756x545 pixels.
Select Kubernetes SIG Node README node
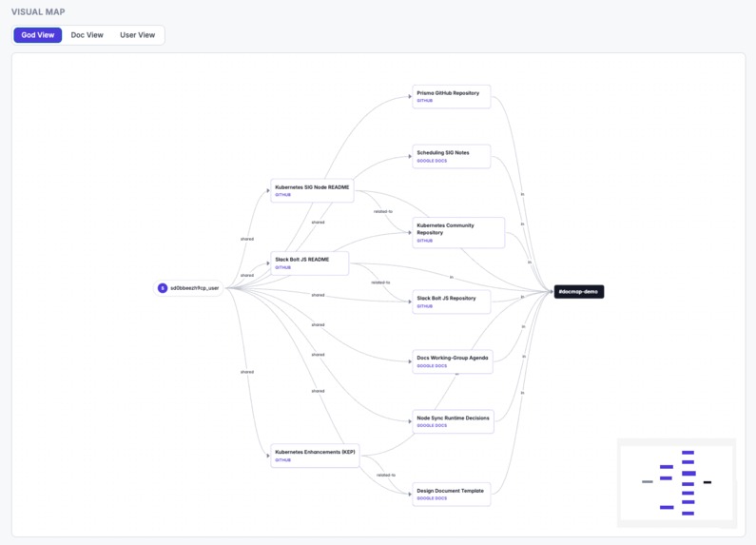(x=312, y=190)
